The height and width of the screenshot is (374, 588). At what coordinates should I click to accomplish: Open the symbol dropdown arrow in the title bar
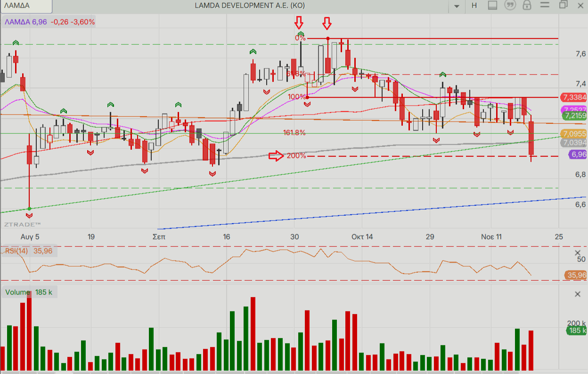pos(457,6)
